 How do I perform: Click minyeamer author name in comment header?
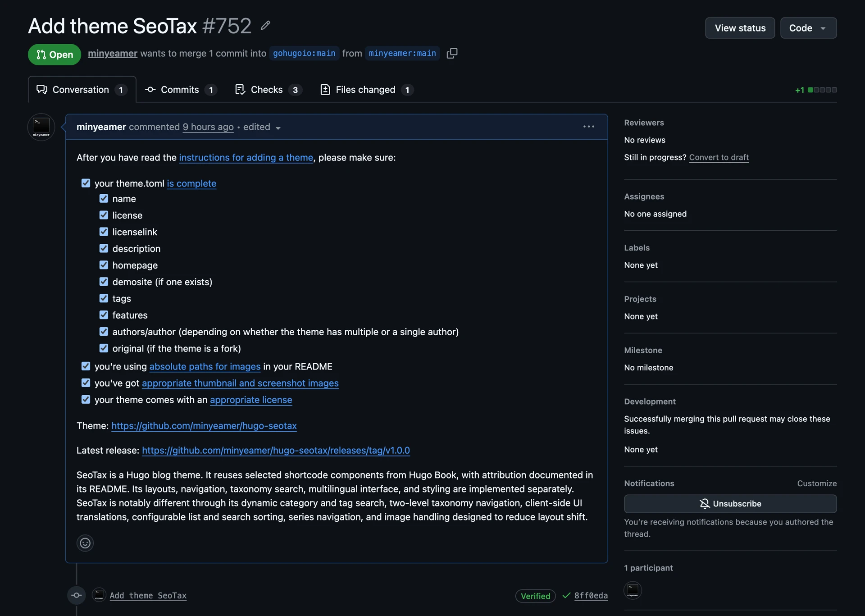pyautogui.click(x=101, y=127)
